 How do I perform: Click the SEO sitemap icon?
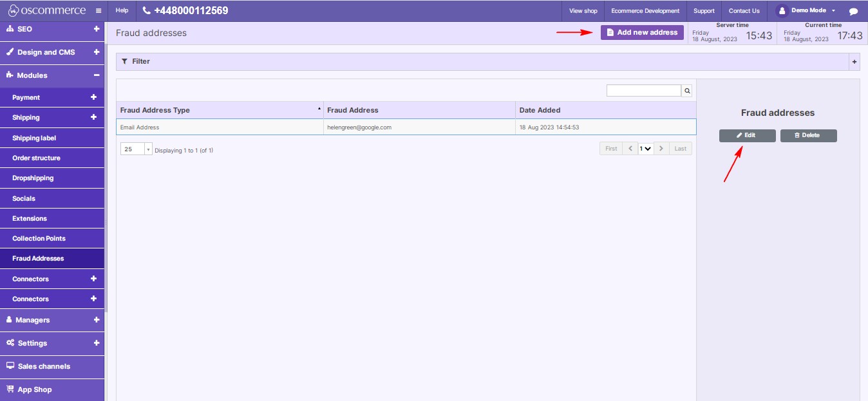(10, 29)
